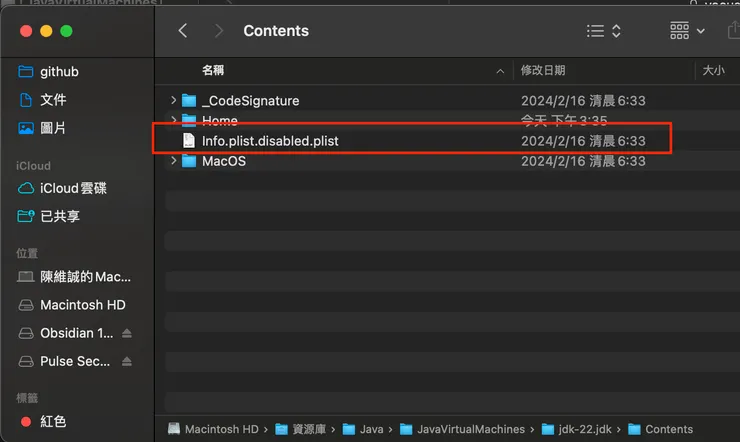Click the forward navigation arrow
The image size is (740, 442).
[219, 31]
